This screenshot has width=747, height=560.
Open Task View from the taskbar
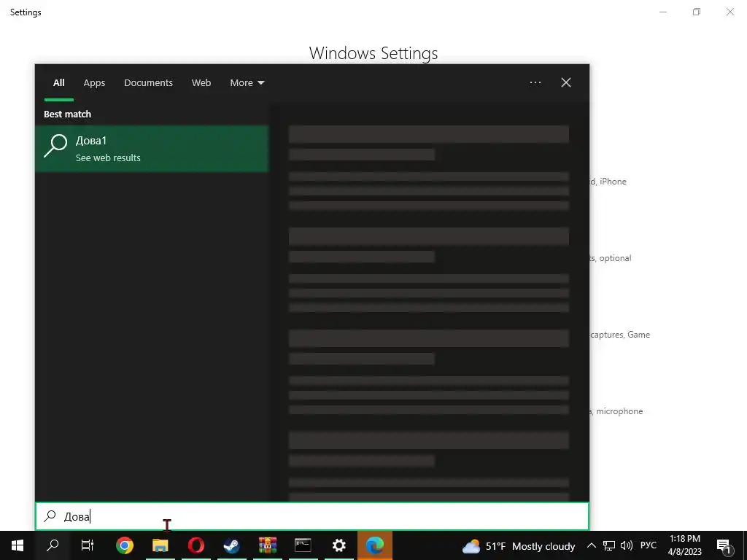click(x=88, y=545)
